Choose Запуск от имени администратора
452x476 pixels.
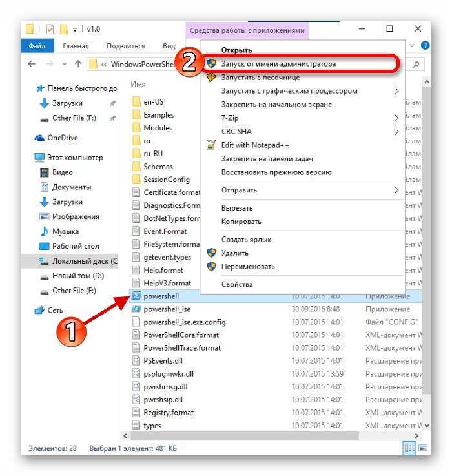(x=302, y=64)
